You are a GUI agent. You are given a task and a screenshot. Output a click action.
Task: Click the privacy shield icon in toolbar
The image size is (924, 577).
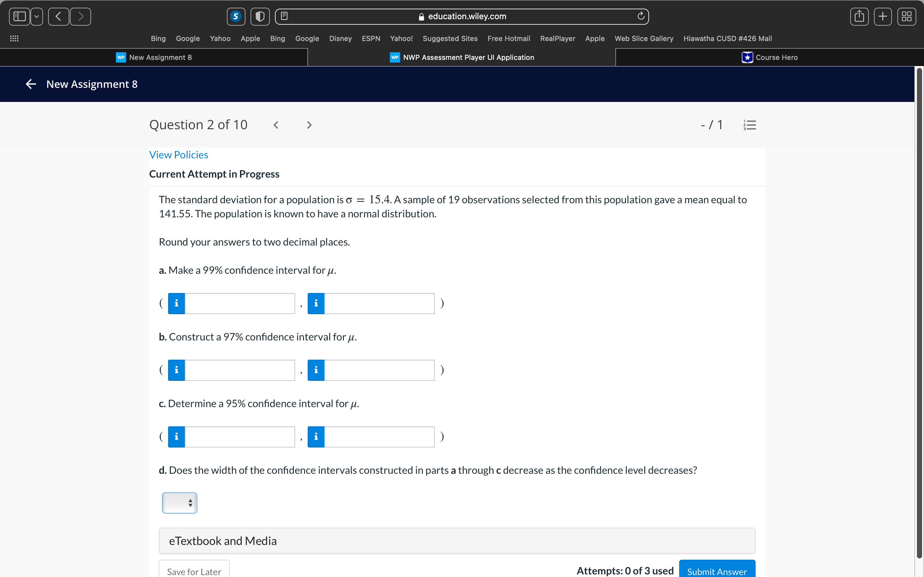pos(260,16)
